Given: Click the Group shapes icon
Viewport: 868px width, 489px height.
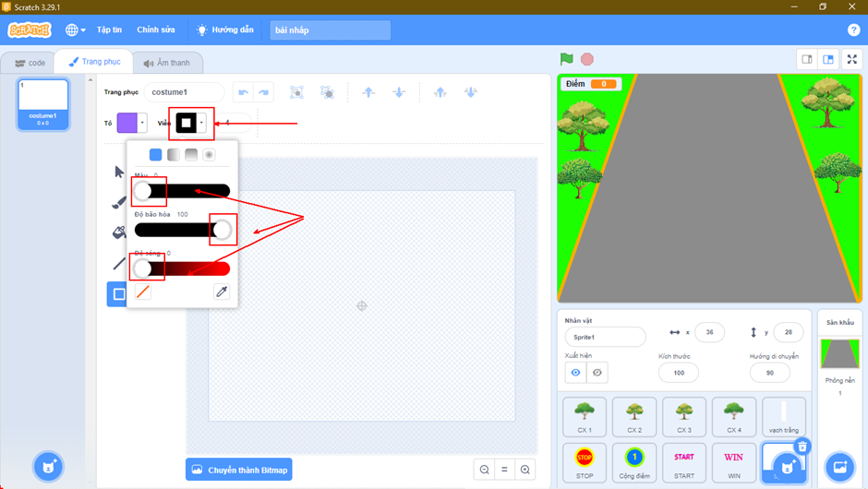Looking at the screenshot, I should [296, 92].
